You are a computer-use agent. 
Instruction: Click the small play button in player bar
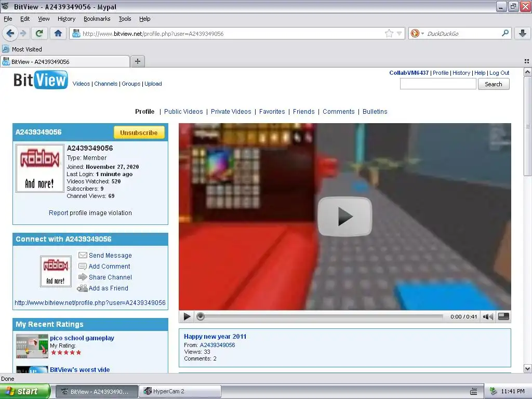[x=187, y=316]
